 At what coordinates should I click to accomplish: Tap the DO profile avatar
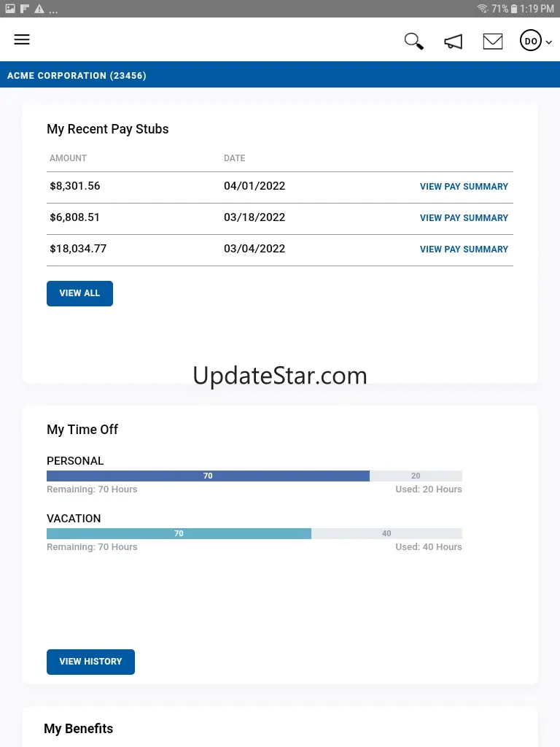coord(531,42)
